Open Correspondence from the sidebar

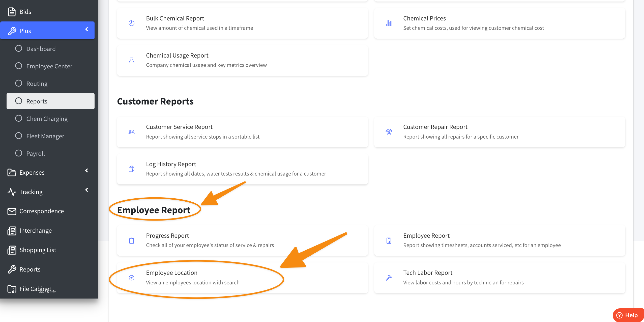pyautogui.click(x=42, y=211)
